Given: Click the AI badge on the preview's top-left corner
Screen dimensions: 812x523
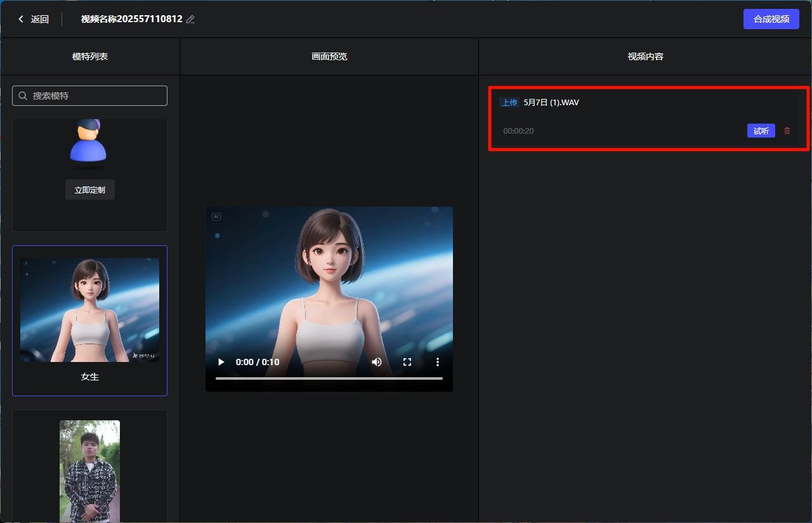Looking at the screenshot, I should click(x=216, y=216).
